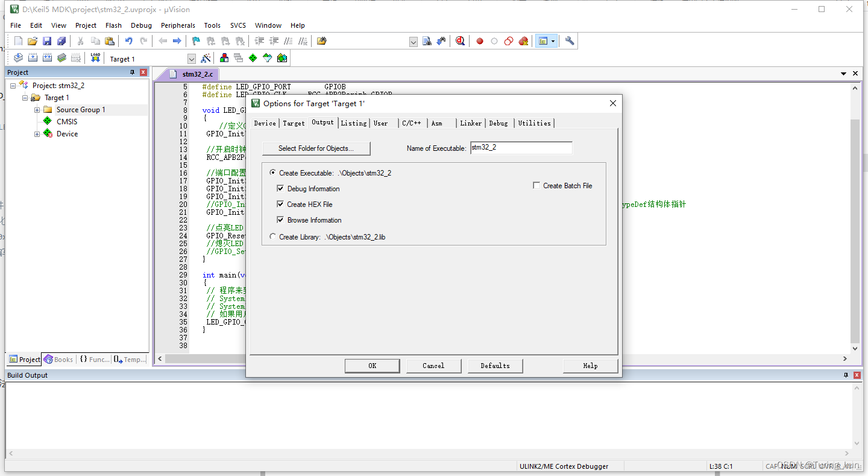Open the Flash menu
Viewport: 868px width, 476px height.
113,25
